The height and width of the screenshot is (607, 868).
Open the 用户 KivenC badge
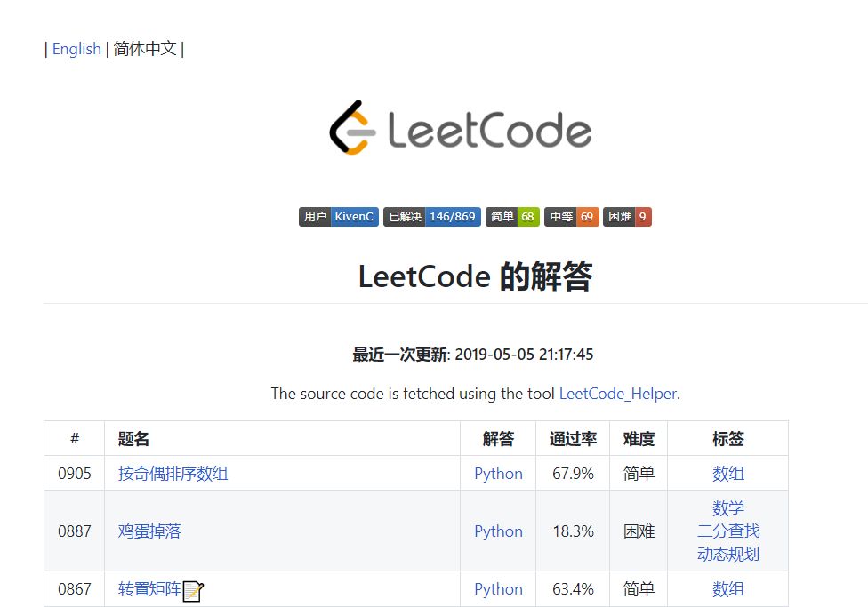[x=339, y=217]
